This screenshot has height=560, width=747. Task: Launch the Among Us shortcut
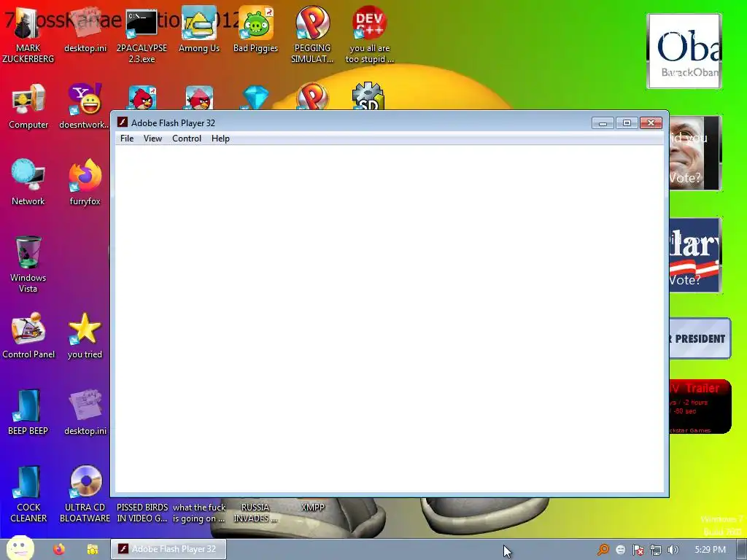coord(198,29)
